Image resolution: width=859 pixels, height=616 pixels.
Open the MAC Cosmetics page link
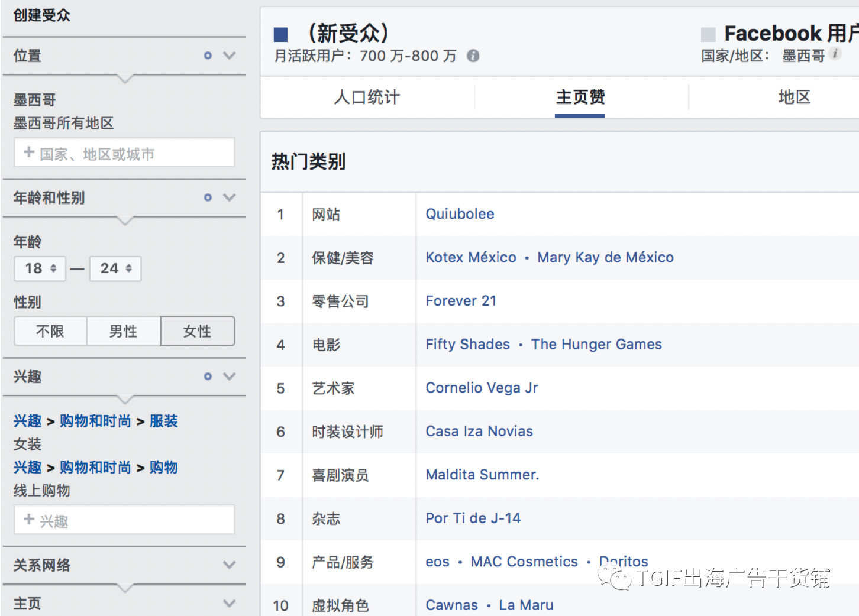(x=524, y=562)
